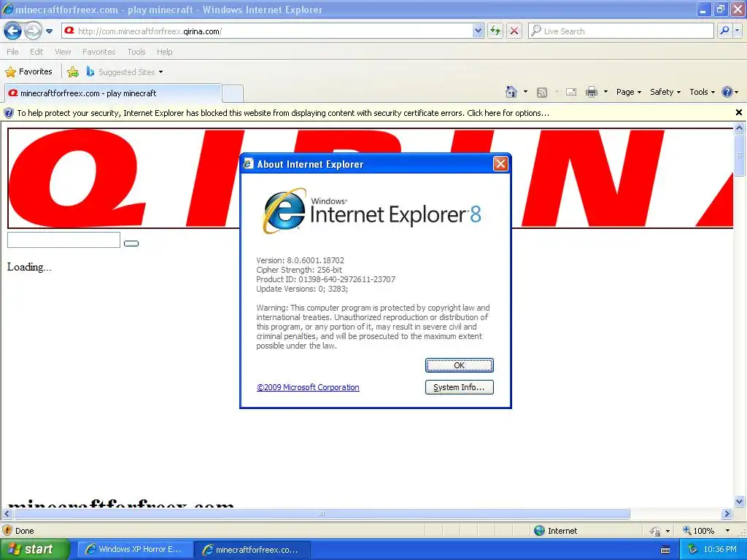Viewport: 747px width, 560px height.
Task: Click the small button beside page input
Action: pos(131,244)
